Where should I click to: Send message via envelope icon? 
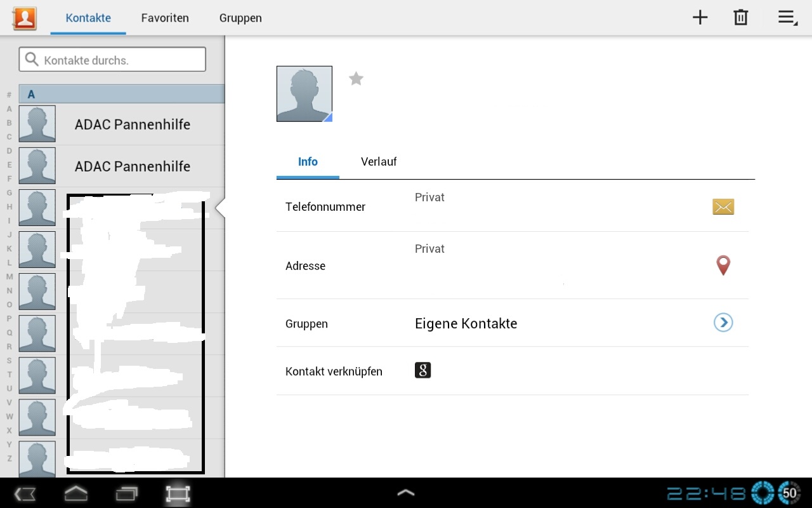coord(723,206)
